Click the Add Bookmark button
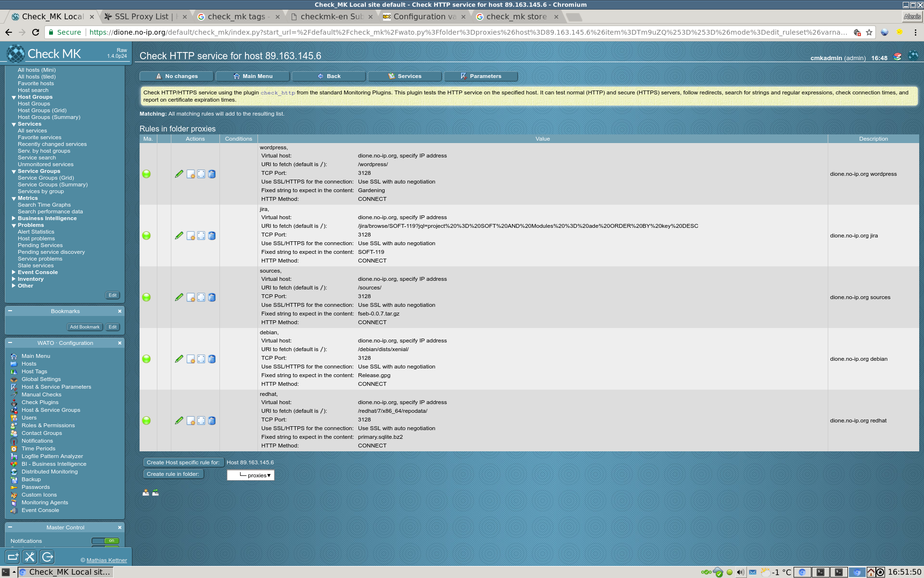The image size is (924, 578). click(85, 327)
